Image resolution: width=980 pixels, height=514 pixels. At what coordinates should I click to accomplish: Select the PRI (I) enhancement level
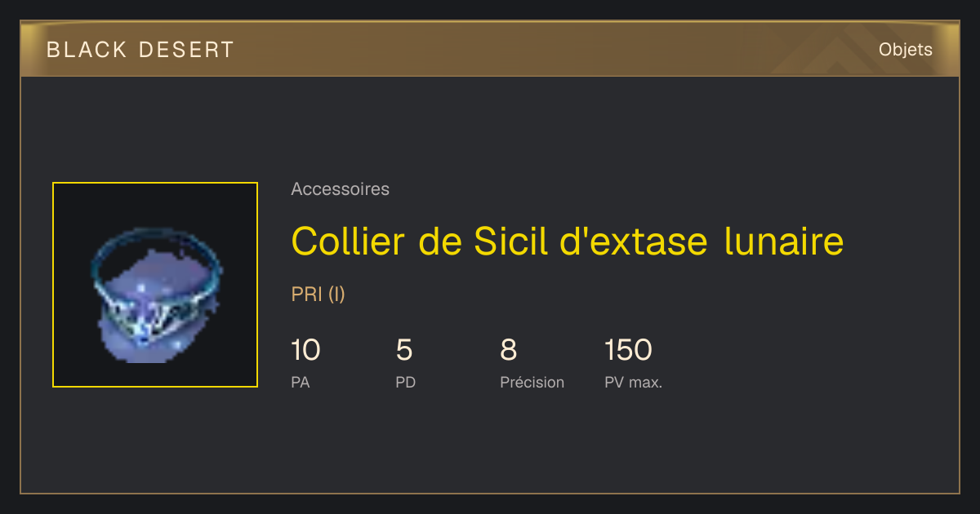coord(318,295)
